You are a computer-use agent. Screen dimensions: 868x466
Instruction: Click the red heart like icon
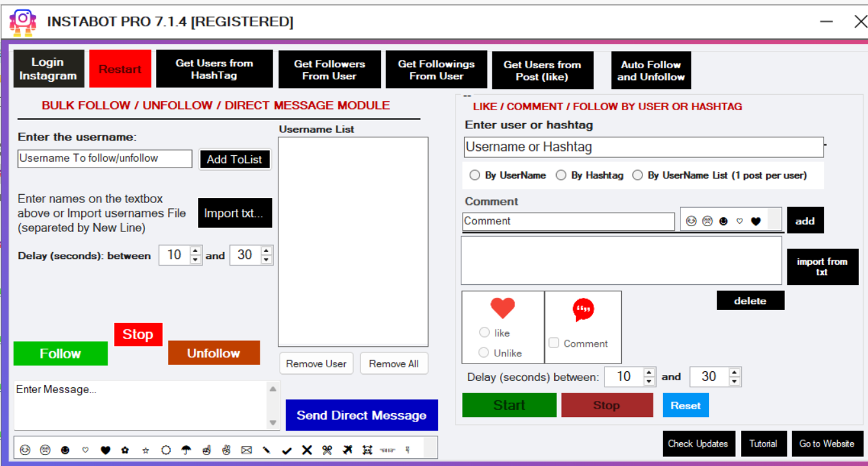(x=503, y=308)
